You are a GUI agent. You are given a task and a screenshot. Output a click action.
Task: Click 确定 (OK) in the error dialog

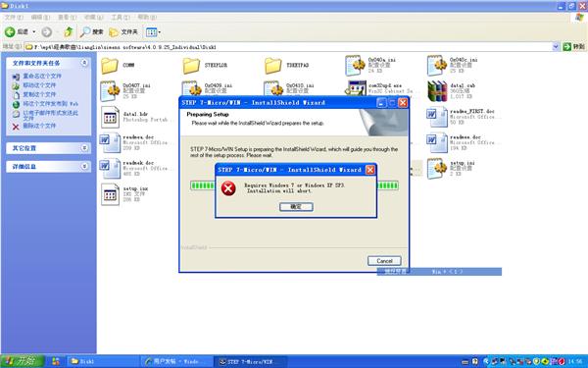[296, 206]
